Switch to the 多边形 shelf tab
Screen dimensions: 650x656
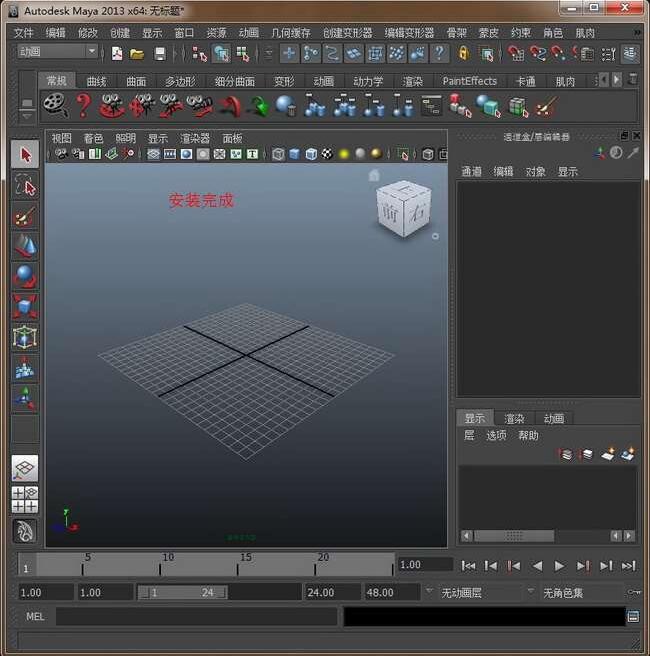coord(183,81)
